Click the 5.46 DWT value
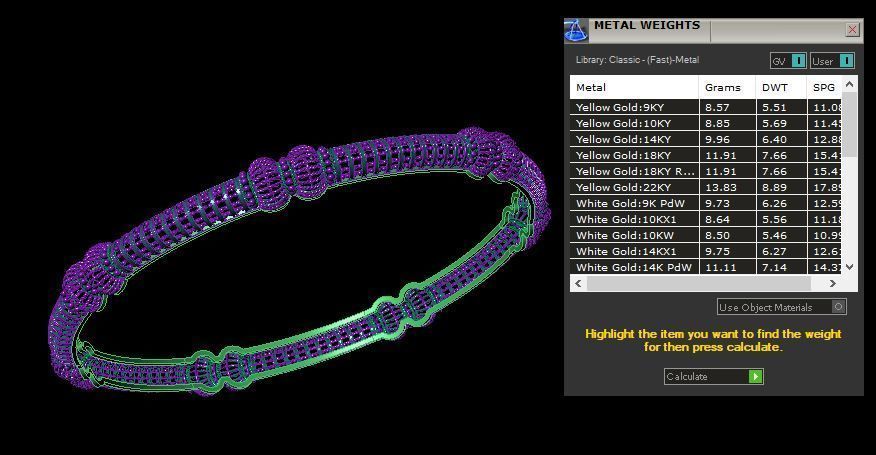This screenshot has height=455, width=876. (x=774, y=235)
